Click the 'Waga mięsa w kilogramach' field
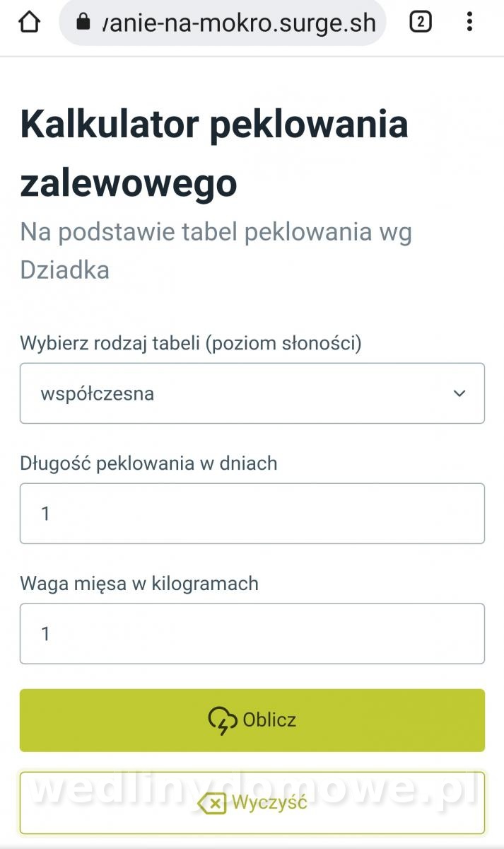Viewport: 504px width, 849px height. (x=252, y=633)
